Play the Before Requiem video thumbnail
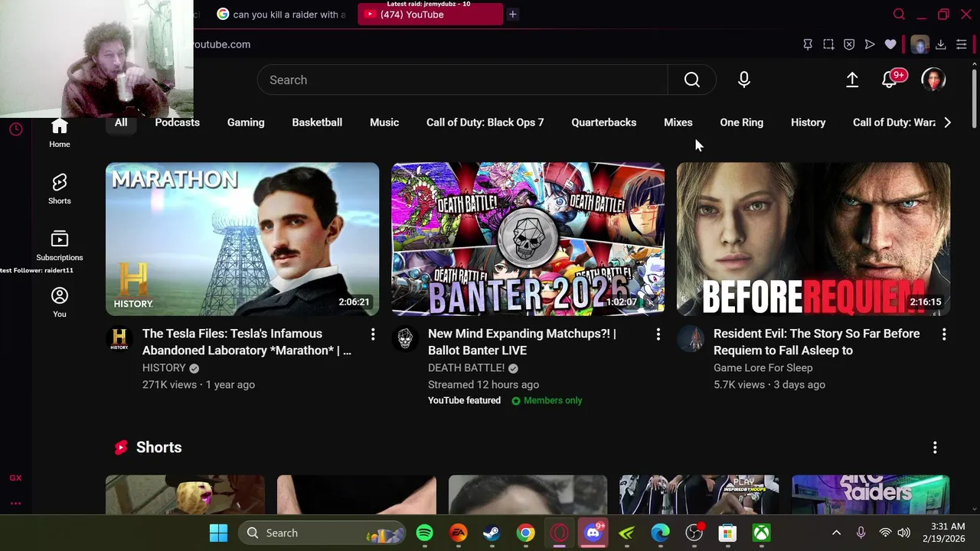The width and height of the screenshot is (980, 551). point(813,239)
